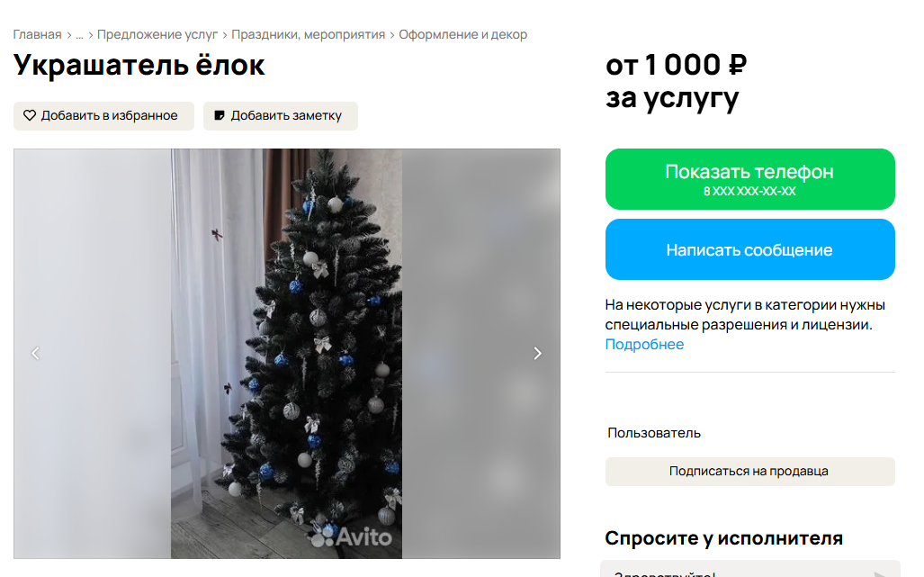The height and width of the screenshot is (577, 924).
Task: Open the Праздники, мероприятия breadcrumb category
Action: pos(309,35)
